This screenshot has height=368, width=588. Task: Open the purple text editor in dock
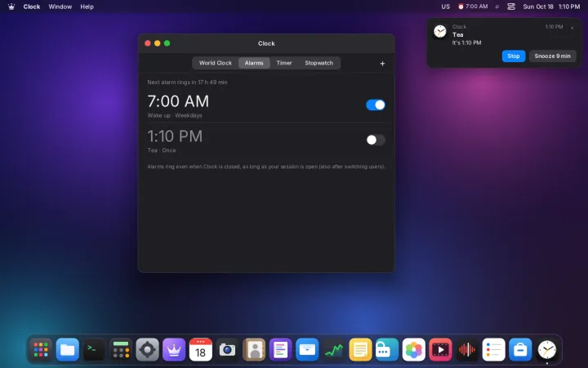[x=280, y=350]
